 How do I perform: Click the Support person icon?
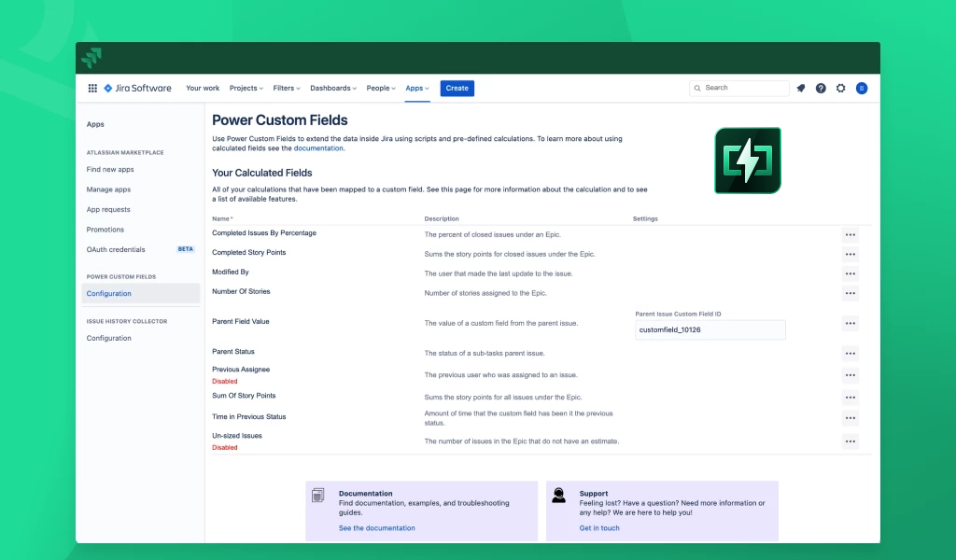[558, 495]
